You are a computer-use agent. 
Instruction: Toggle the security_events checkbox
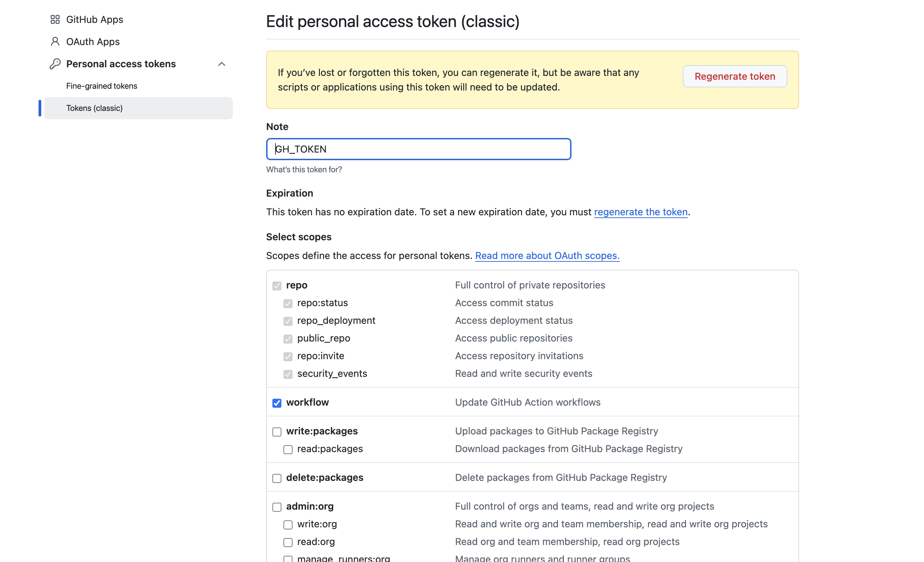pyautogui.click(x=288, y=374)
